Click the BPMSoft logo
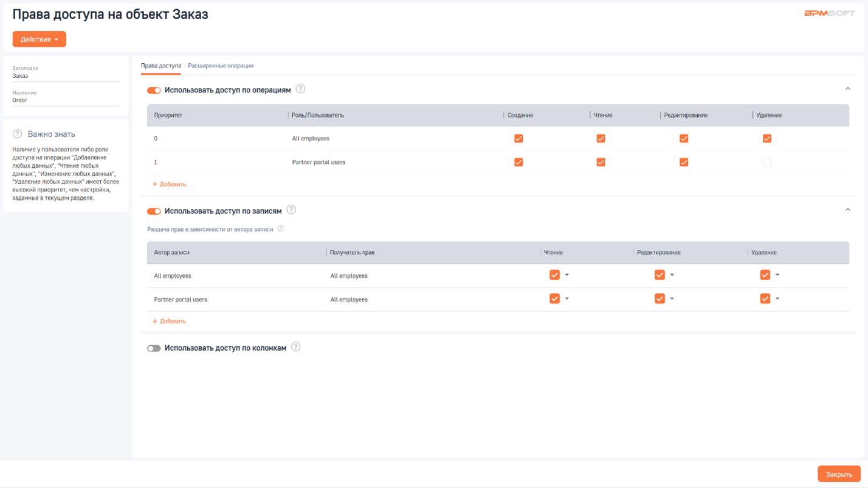 [829, 13]
